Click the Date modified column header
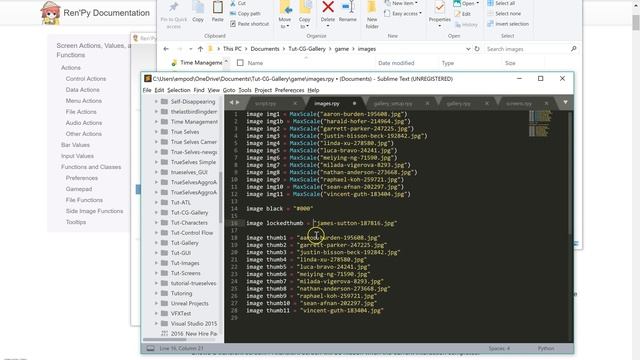This screenshot has width=640, height=360. click(396, 63)
